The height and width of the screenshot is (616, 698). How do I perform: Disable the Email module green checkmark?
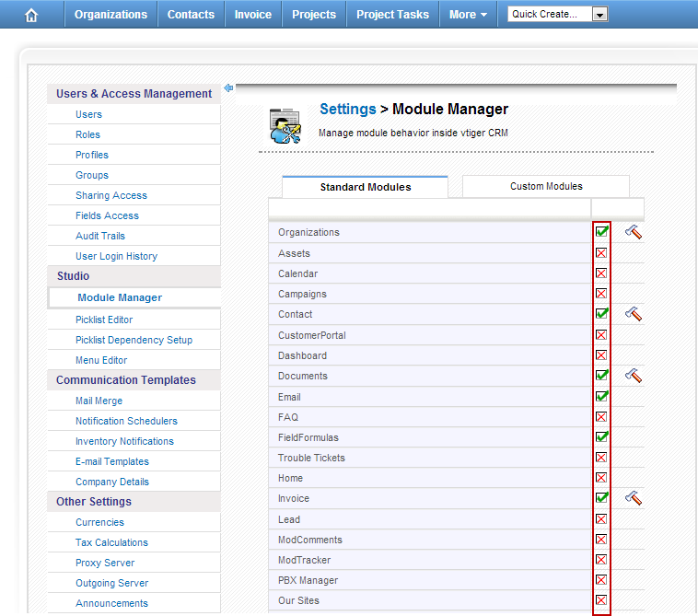[x=601, y=397]
